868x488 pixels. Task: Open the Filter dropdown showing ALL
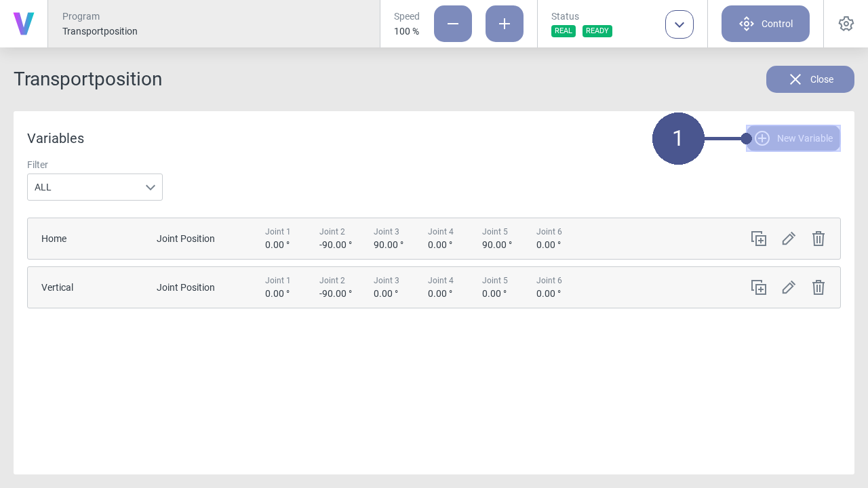click(x=94, y=187)
